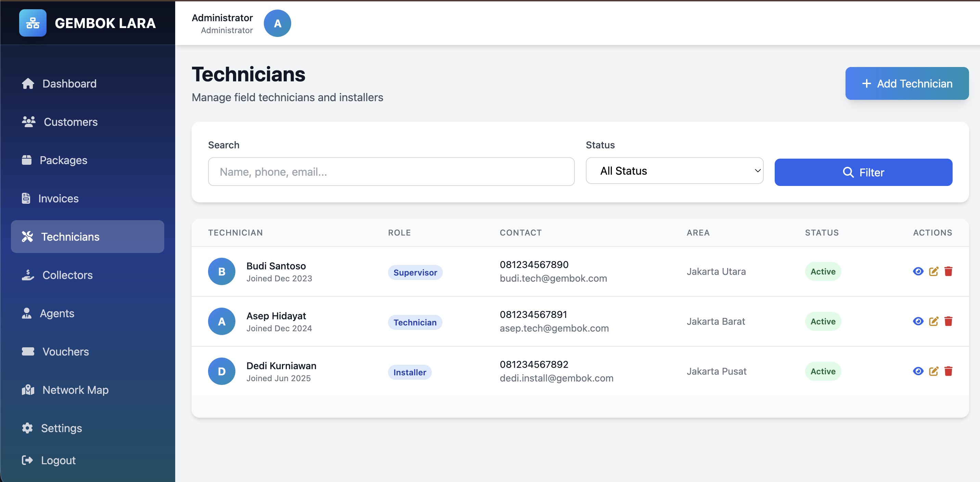View Budi Santoso details eye icon
Viewport: 980px width, 482px height.
pyautogui.click(x=918, y=271)
